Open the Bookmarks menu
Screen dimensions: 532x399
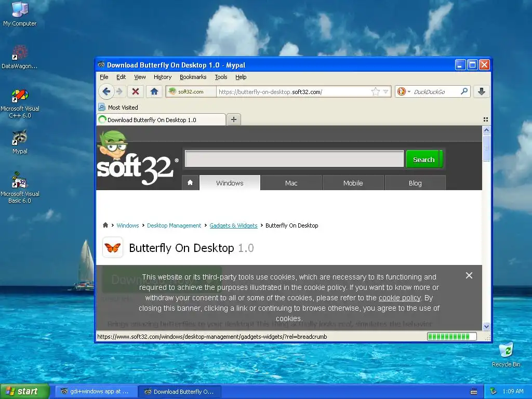click(193, 77)
